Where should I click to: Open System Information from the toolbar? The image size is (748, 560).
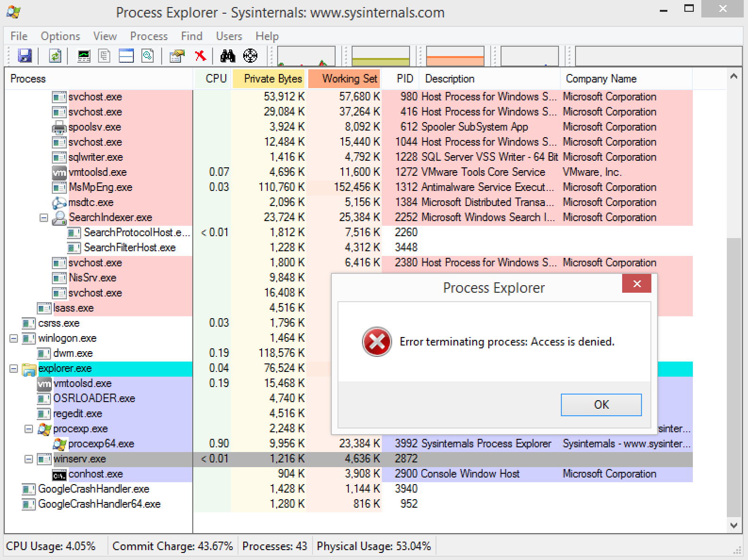(84, 56)
